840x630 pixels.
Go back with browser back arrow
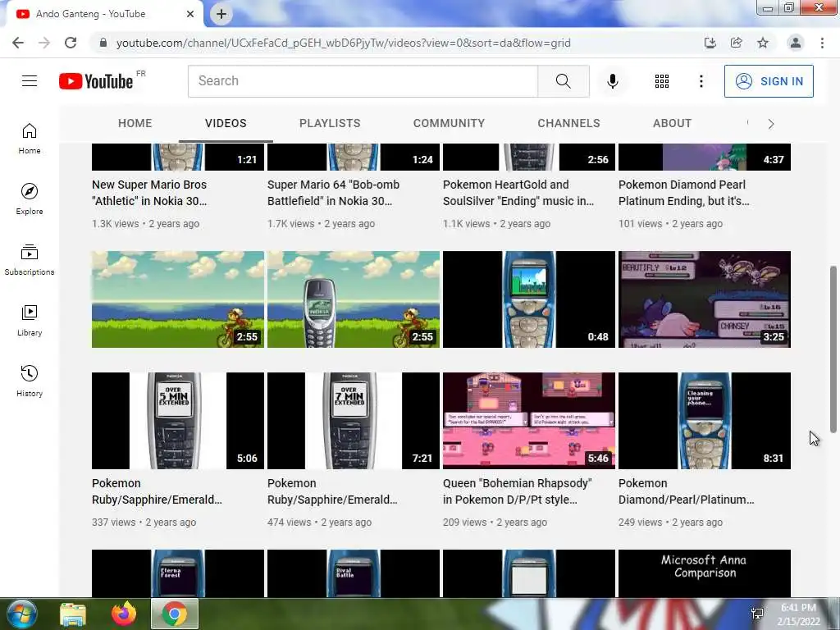[x=18, y=43]
